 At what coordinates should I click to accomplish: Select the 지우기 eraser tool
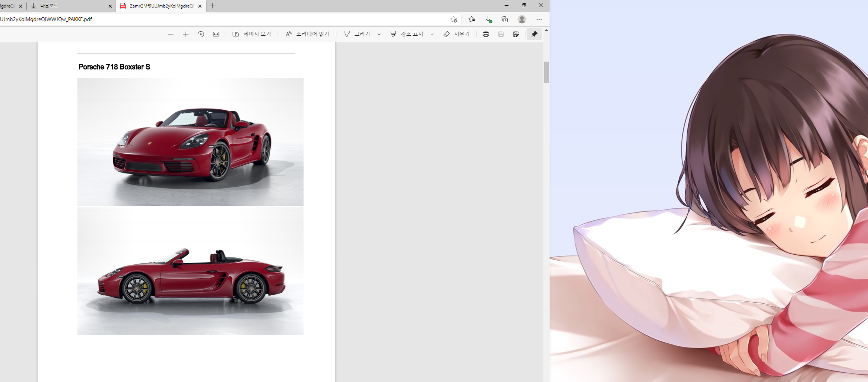click(456, 34)
